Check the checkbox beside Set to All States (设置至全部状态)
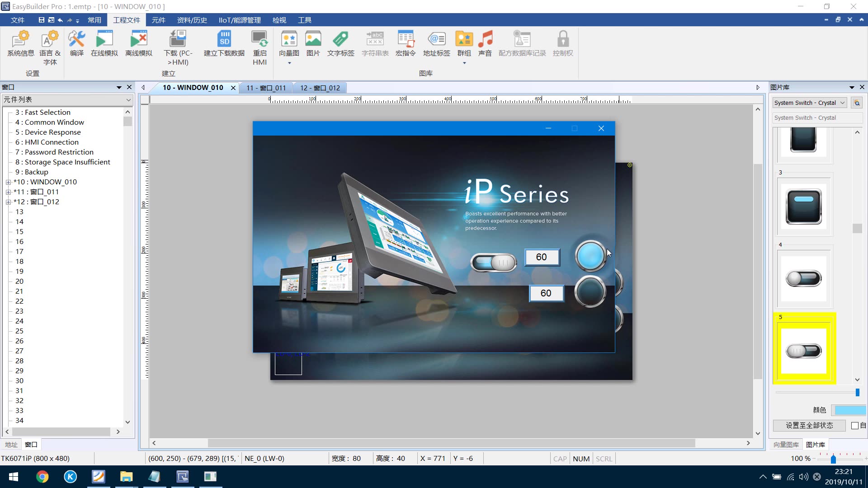This screenshot has width=868, height=488. coord(854,426)
